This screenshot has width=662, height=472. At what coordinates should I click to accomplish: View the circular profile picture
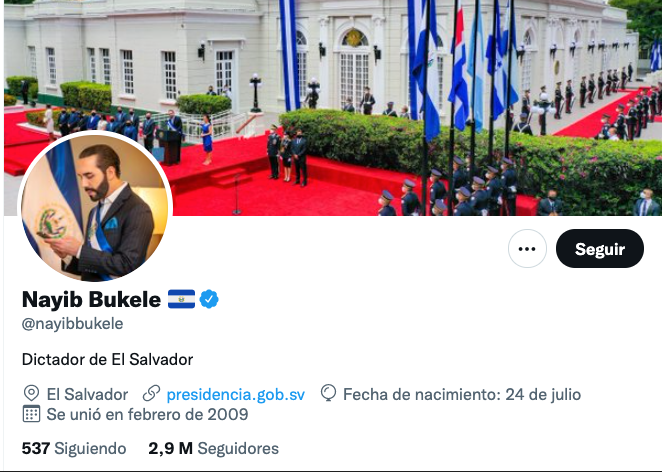[95, 207]
